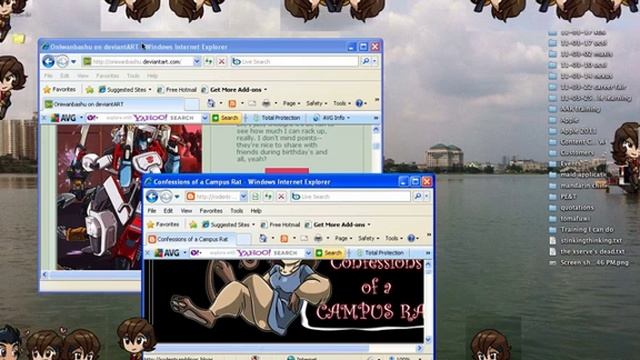This screenshot has height=360, width=640.
Task: Click Help icon in deviantART window
Action: (x=360, y=103)
